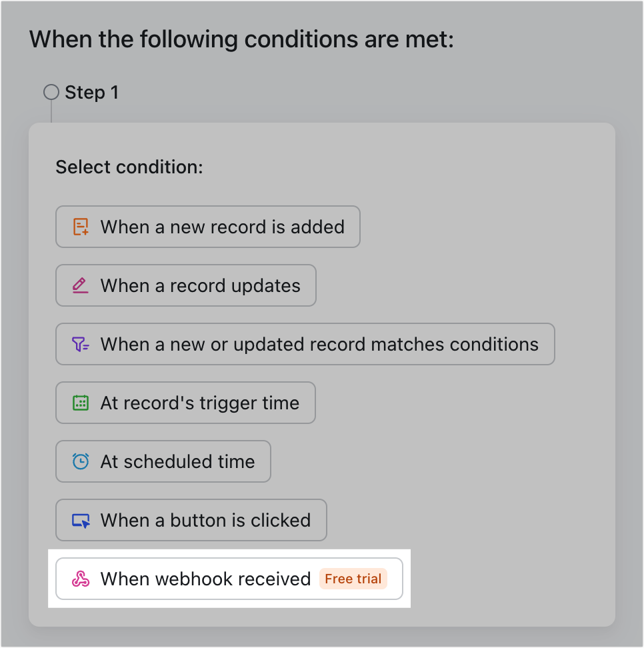644x648 pixels.
Task: Click the purple filter icon for matching conditions
Action: pos(80,344)
